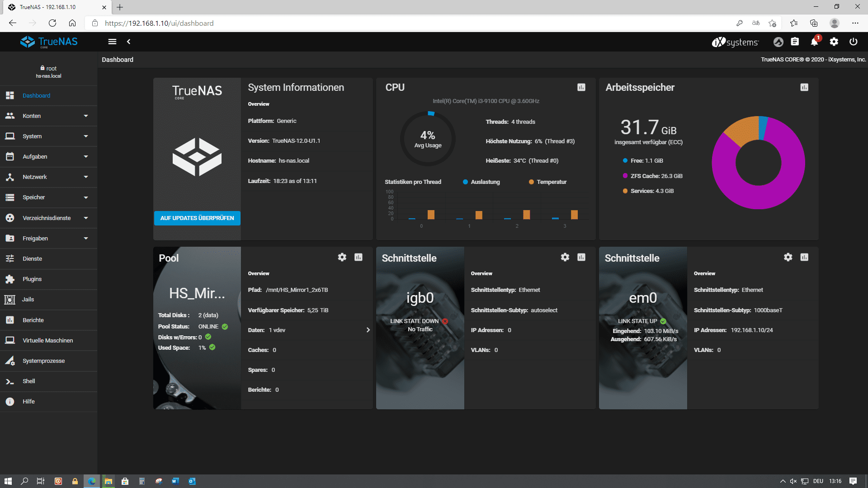
Task: Open Virtuelle Maschinen in sidebar
Action: coord(49,341)
